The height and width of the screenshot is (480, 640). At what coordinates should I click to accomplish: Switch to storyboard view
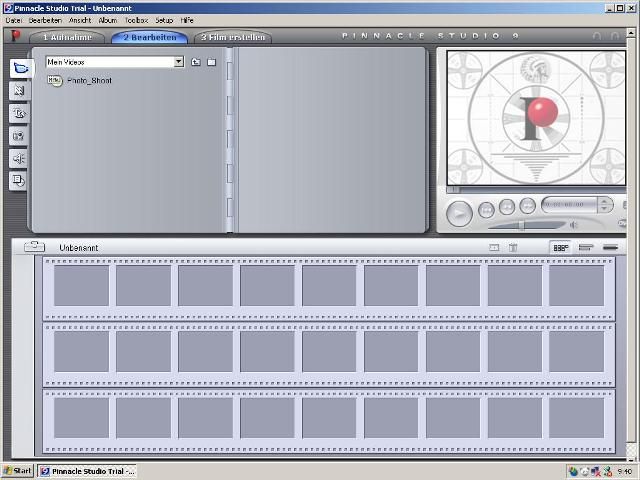point(561,247)
